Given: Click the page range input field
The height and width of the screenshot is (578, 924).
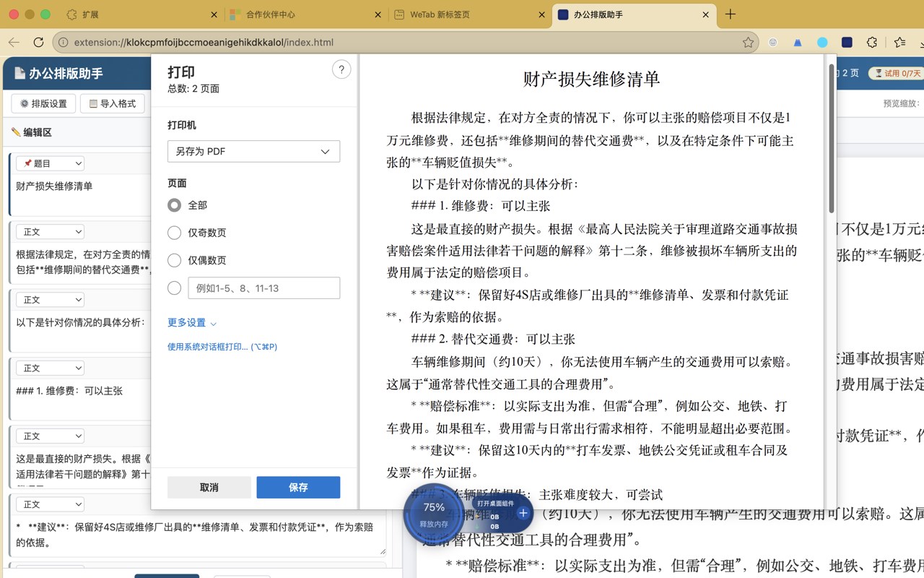Looking at the screenshot, I should (x=264, y=288).
